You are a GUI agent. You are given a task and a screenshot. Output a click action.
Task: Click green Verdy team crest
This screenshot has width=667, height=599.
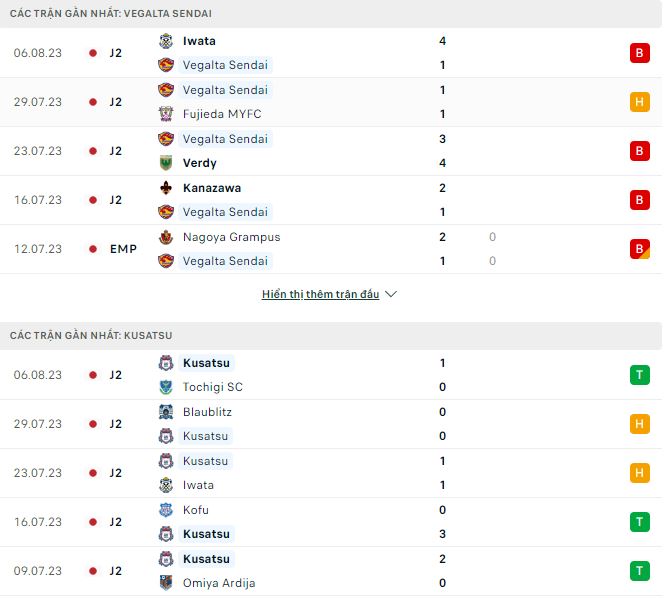166,163
